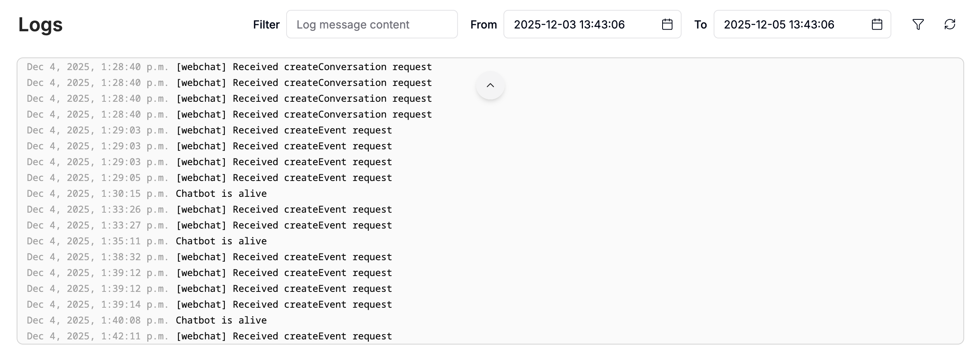Viewport: 980px width, 358px height.
Task: Click the first createConversation request log line
Action: (x=229, y=67)
